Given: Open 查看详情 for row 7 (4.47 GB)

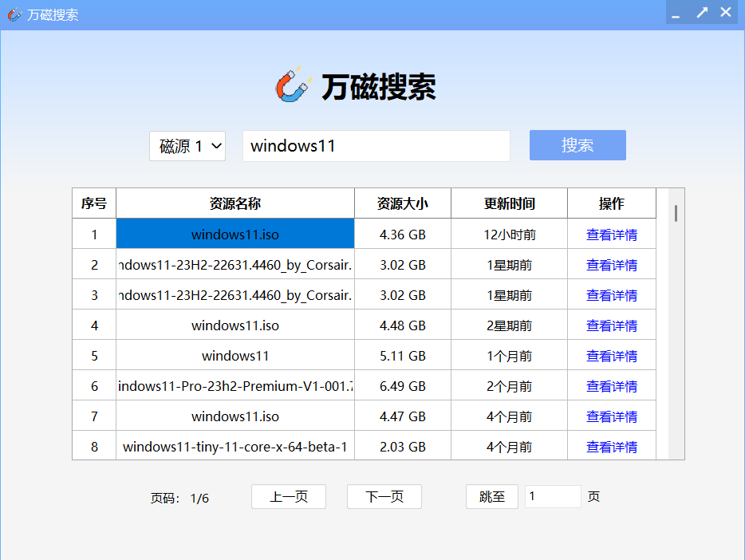Looking at the screenshot, I should click(612, 417).
